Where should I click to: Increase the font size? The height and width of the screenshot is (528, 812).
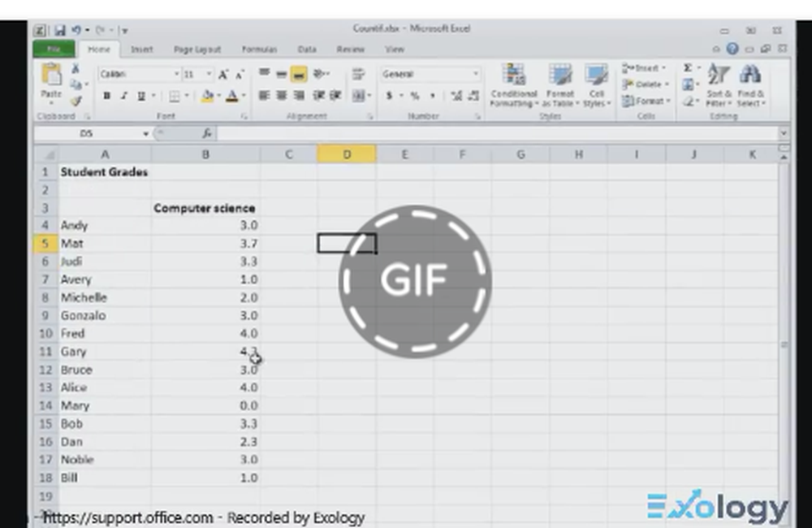pyautogui.click(x=223, y=75)
